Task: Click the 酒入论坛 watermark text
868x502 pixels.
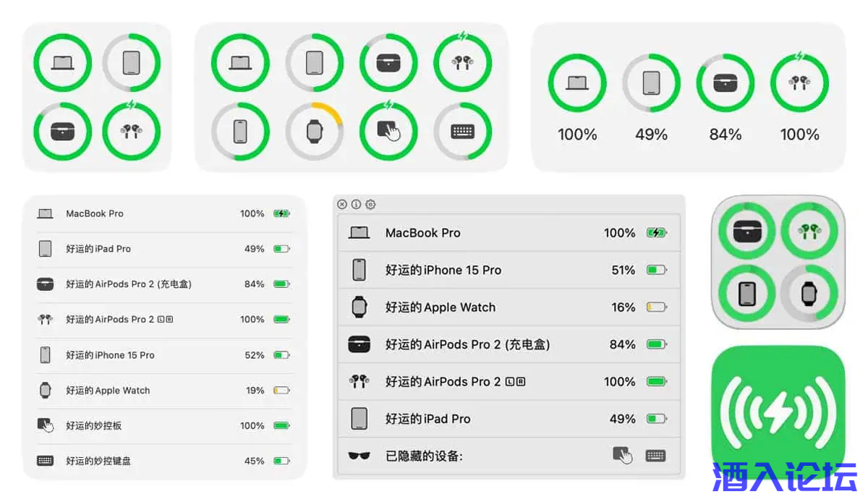Action: 784,479
